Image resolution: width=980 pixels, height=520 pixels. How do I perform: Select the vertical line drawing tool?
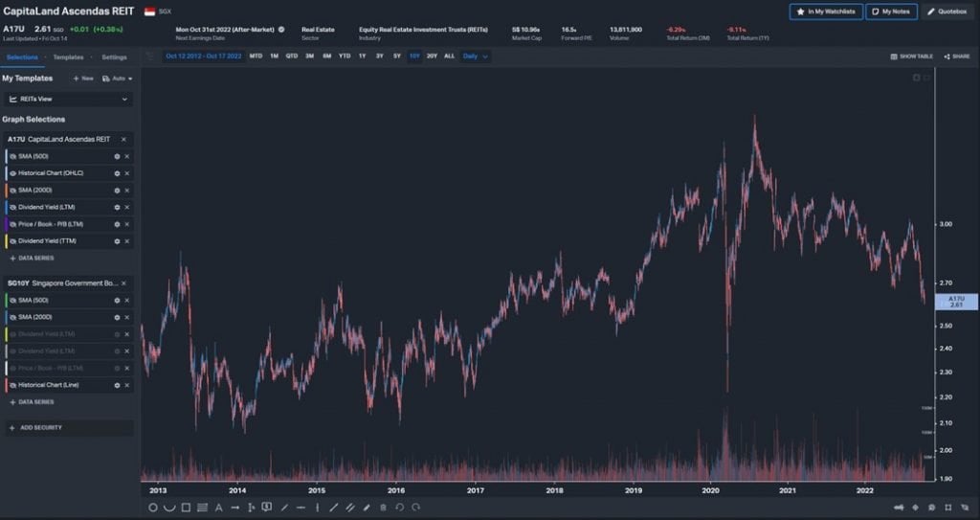point(317,508)
